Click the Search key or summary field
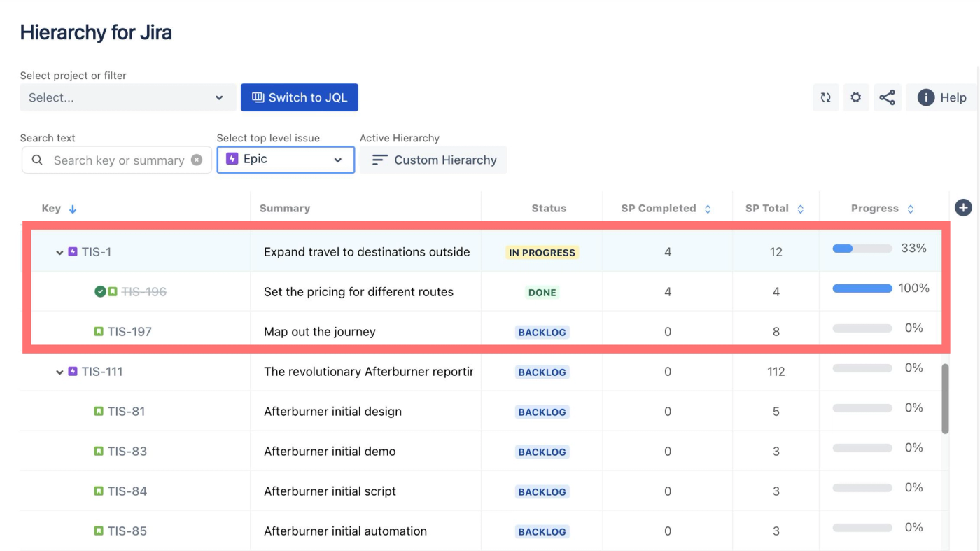Image resolution: width=980 pixels, height=551 pixels. click(116, 160)
